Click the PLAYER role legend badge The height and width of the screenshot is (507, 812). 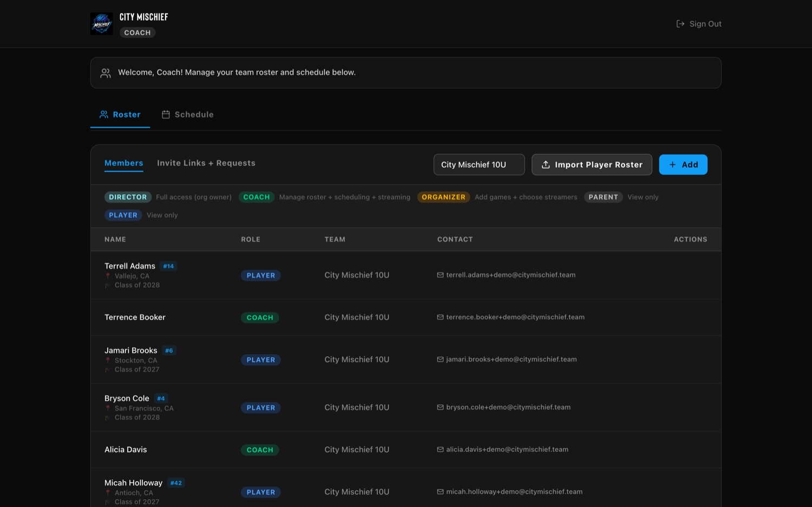pyautogui.click(x=123, y=215)
